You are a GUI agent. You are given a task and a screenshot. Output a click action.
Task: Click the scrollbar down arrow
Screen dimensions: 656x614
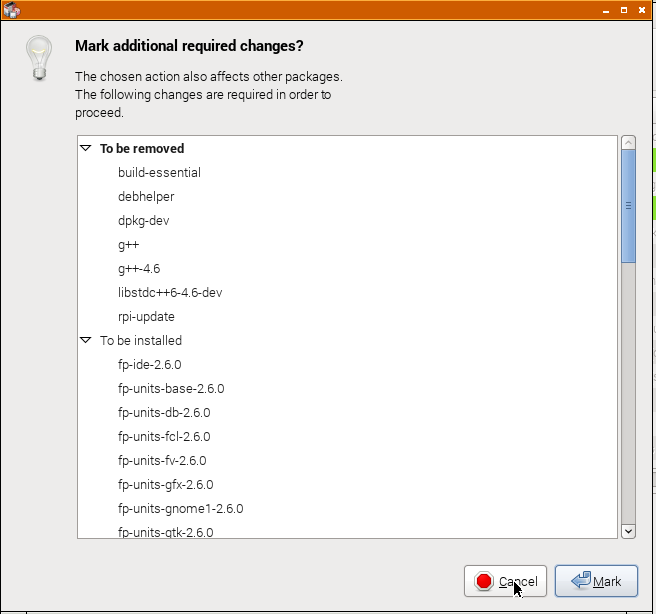[x=628, y=531]
